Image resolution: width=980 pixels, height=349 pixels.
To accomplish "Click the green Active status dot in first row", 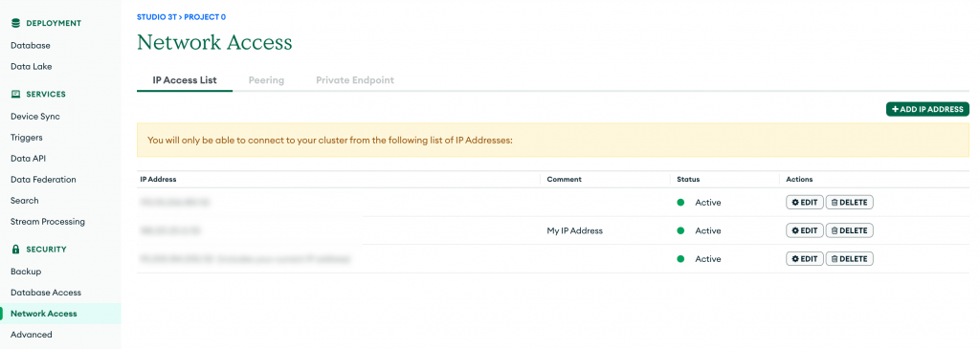I will click(x=680, y=203).
